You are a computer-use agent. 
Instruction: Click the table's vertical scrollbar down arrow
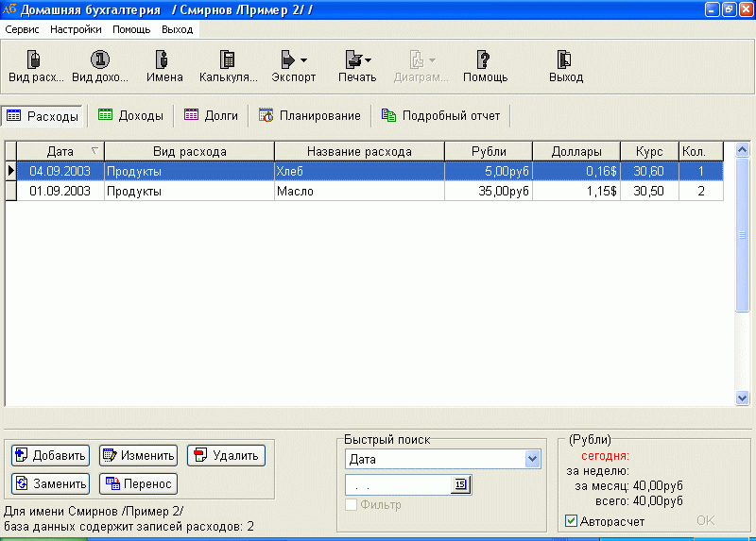(742, 398)
